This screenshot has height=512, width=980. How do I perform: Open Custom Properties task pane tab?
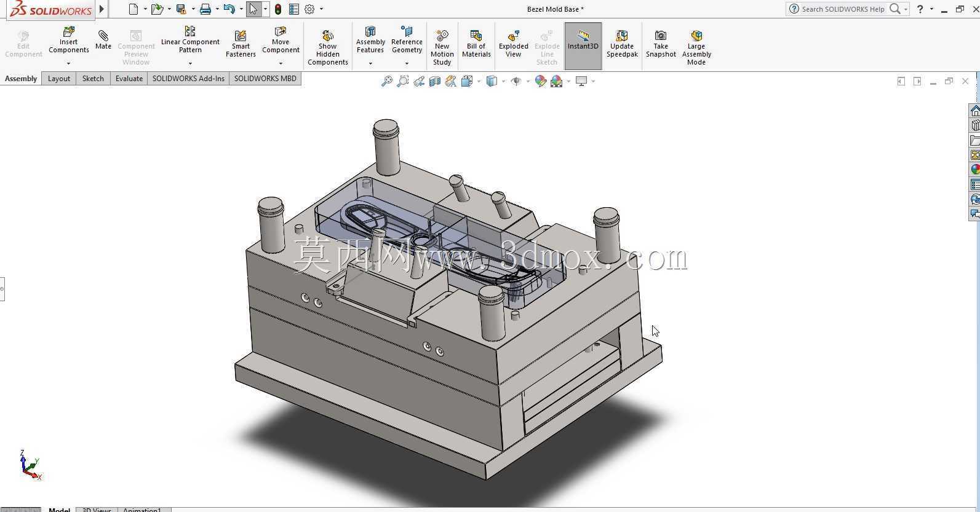click(x=975, y=184)
